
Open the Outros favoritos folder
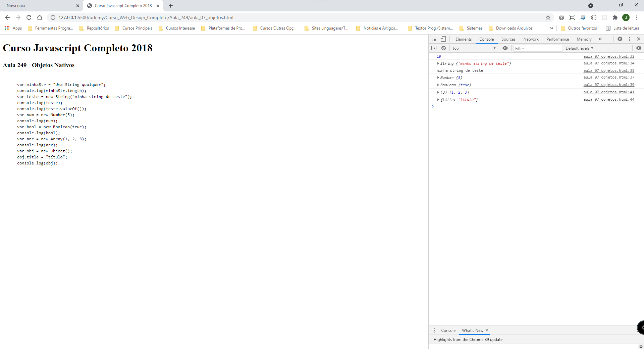coord(579,28)
